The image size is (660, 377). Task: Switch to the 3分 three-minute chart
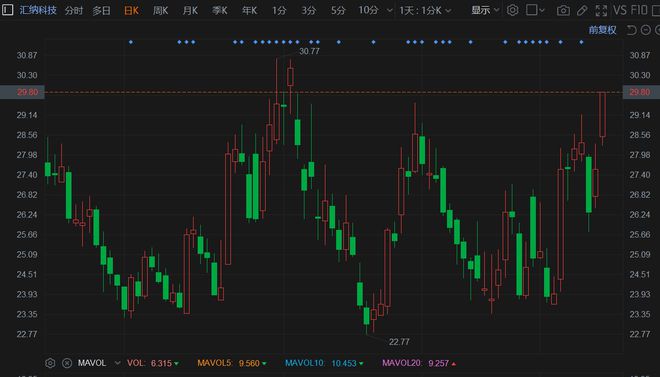tap(308, 10)
